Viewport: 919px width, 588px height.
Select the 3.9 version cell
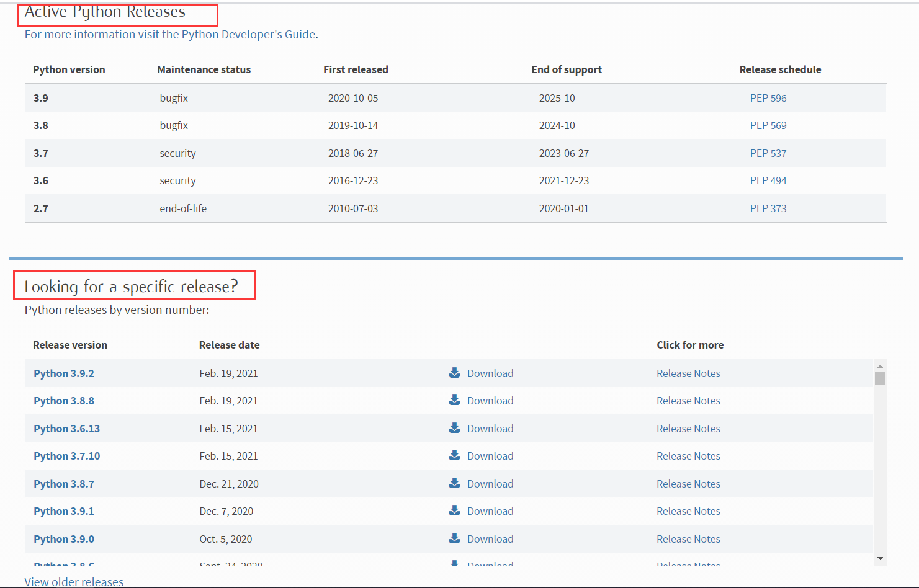pyautogui.click(x=41, y=98)
